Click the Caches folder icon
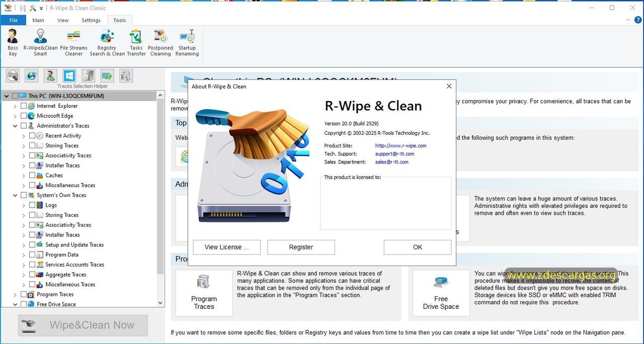 coord(40,176)
